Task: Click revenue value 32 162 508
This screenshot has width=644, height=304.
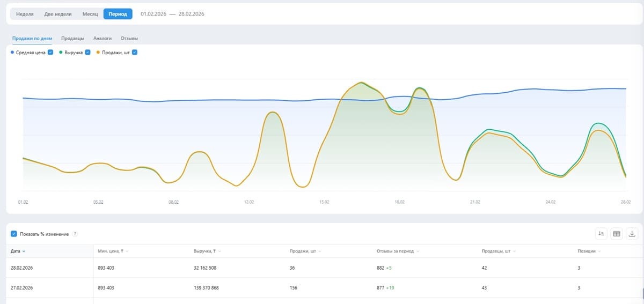Action: (x=205, y=267)
